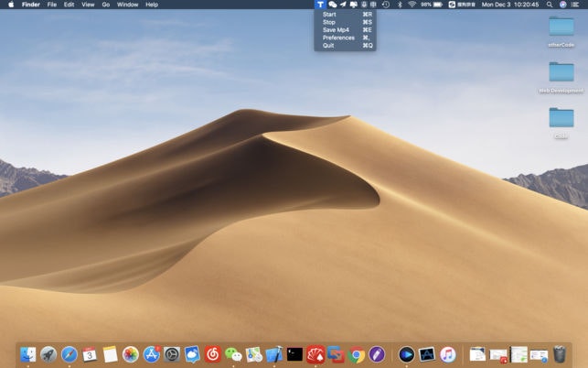
Task: Open Xcode in the Dock
Action: tap(274, 354)
